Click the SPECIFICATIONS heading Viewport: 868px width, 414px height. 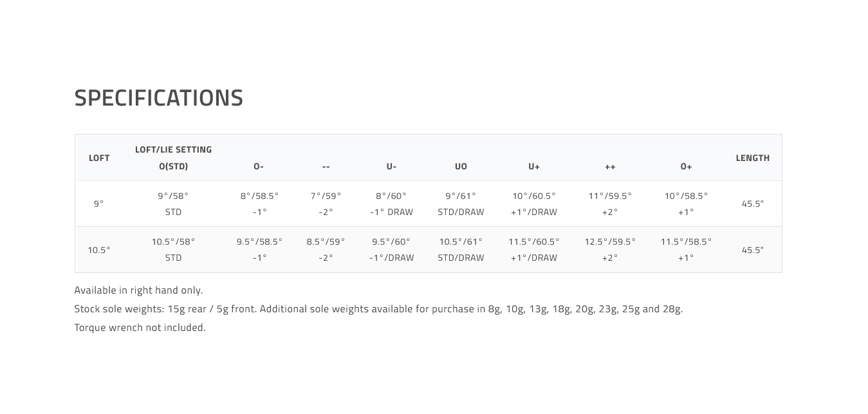[159, 98]
